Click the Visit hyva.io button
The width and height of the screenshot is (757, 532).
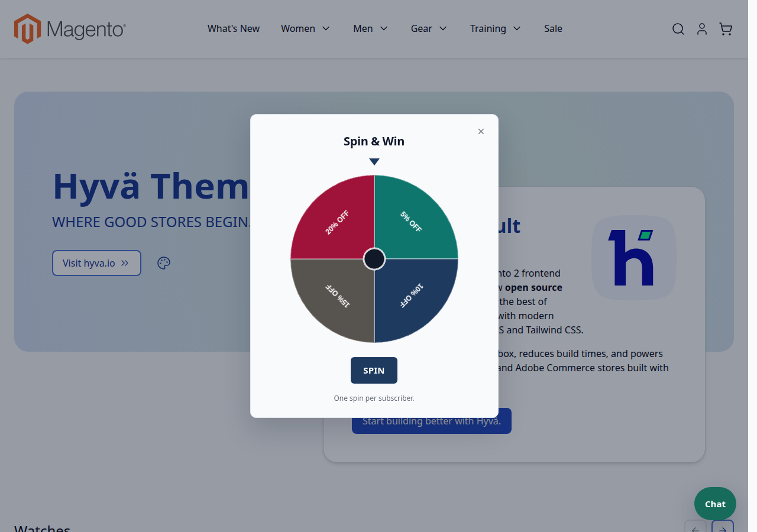coord(96,263)
